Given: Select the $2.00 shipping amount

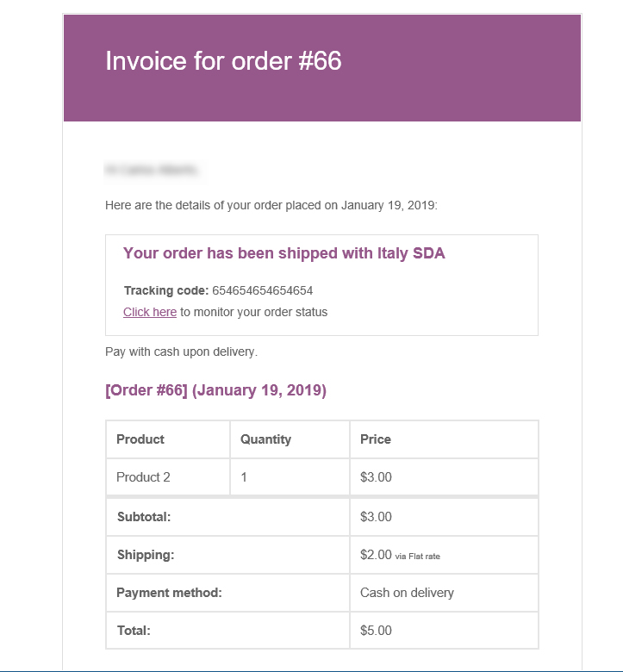Looking at the screenshot, I should coord(376,555).
